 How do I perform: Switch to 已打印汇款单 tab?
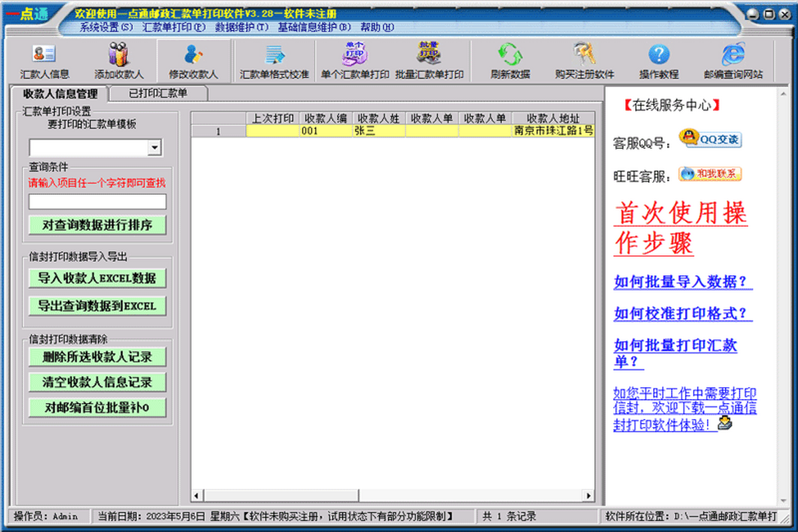158,94
